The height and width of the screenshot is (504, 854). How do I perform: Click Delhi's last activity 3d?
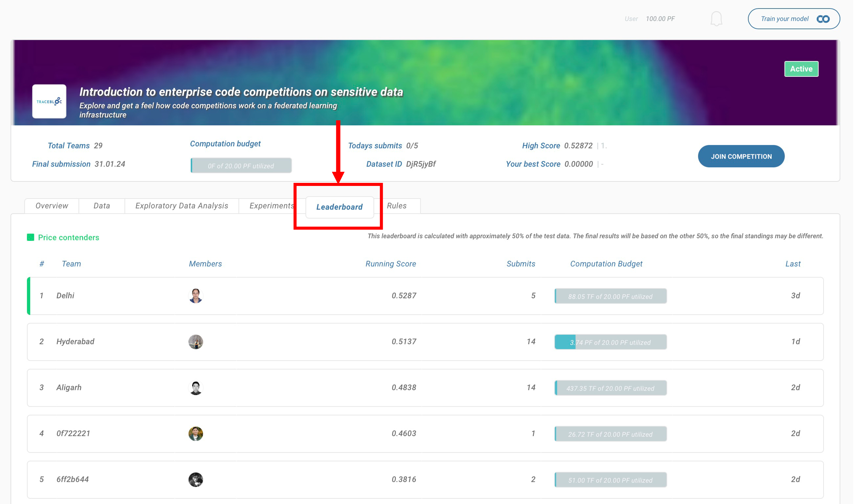795,296
